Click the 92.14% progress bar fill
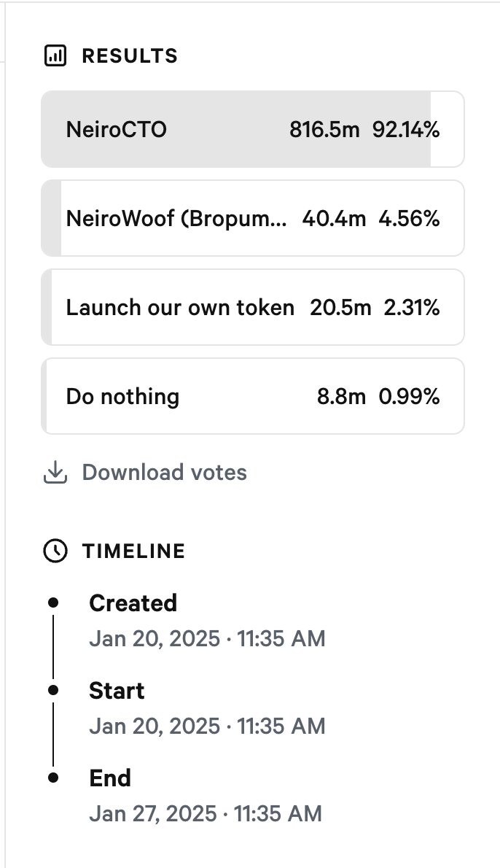 (236, 129)
